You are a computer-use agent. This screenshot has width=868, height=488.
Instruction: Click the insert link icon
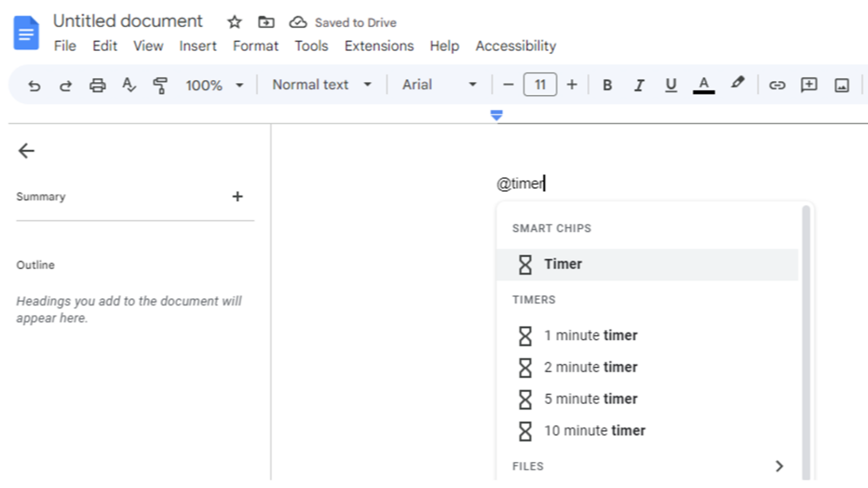tap(777, 85)
